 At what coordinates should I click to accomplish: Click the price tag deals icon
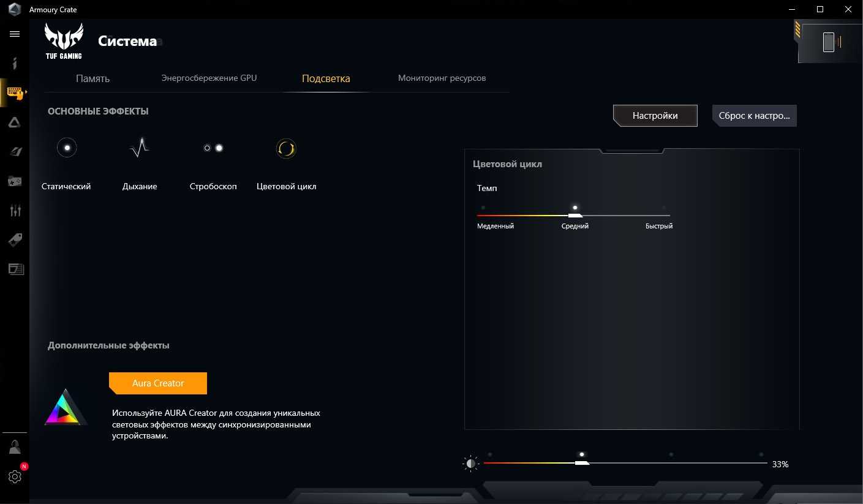pyautogui.click(x=15, y=240)
